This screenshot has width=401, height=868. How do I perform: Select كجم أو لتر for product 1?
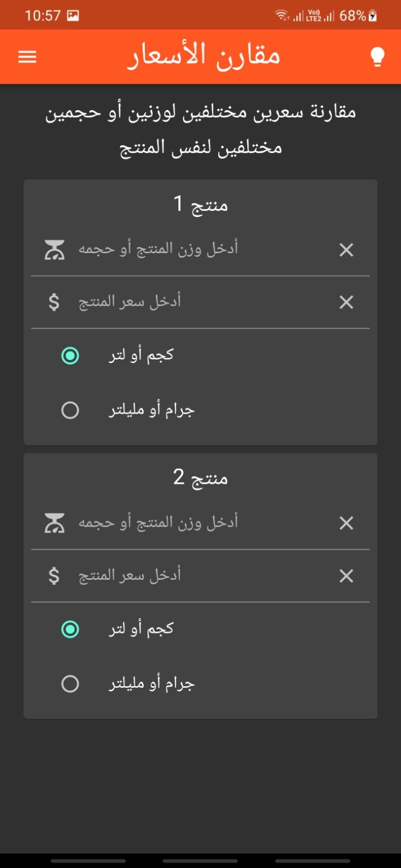coord(70,355)
